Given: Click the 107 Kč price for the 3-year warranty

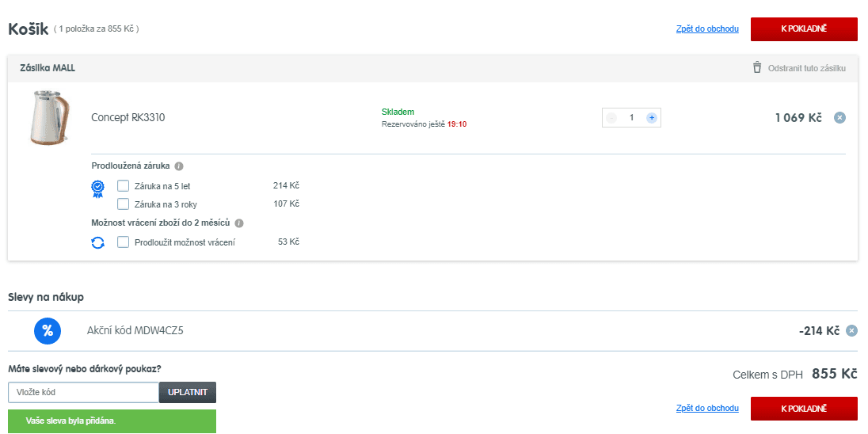Looking at the screenshot, I should click(x=286, y=204).
